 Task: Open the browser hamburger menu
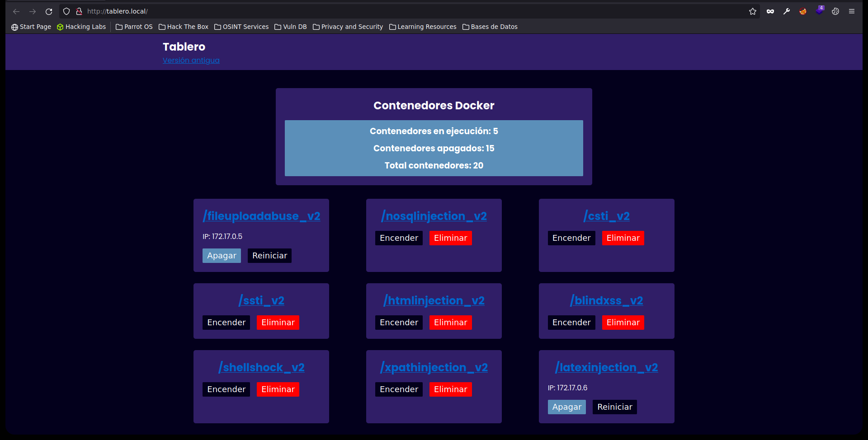pos(852,11)
